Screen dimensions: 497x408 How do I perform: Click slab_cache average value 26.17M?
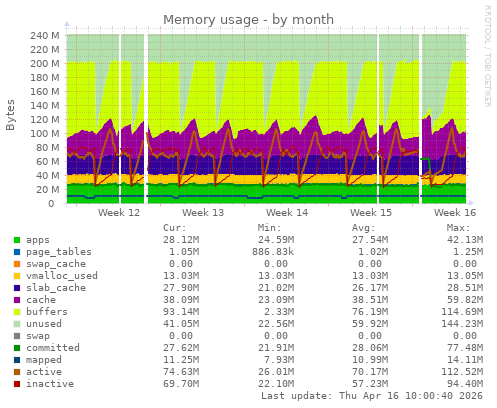370,288
